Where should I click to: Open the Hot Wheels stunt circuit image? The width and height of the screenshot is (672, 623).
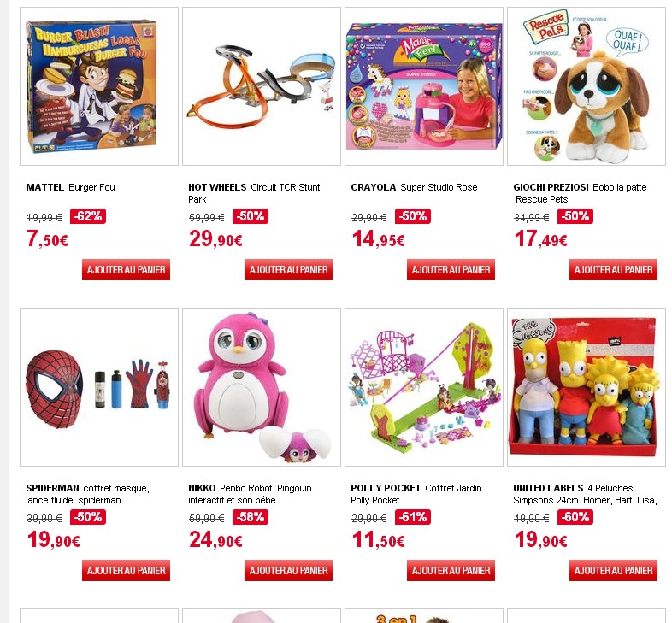click(x=262, y=86)
